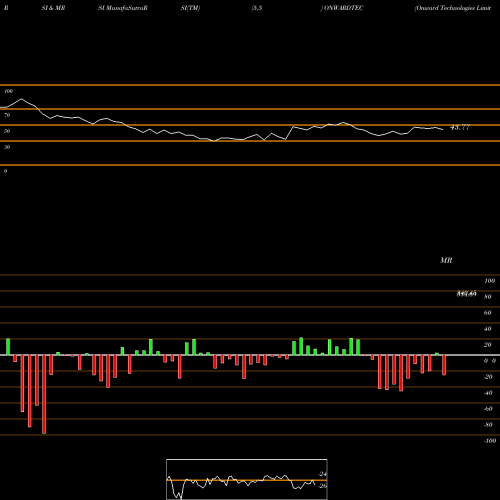Click the 'Onward Technologies Limit' company name
The height and width of the screenshot is (500, 500).
pos(453,8)
